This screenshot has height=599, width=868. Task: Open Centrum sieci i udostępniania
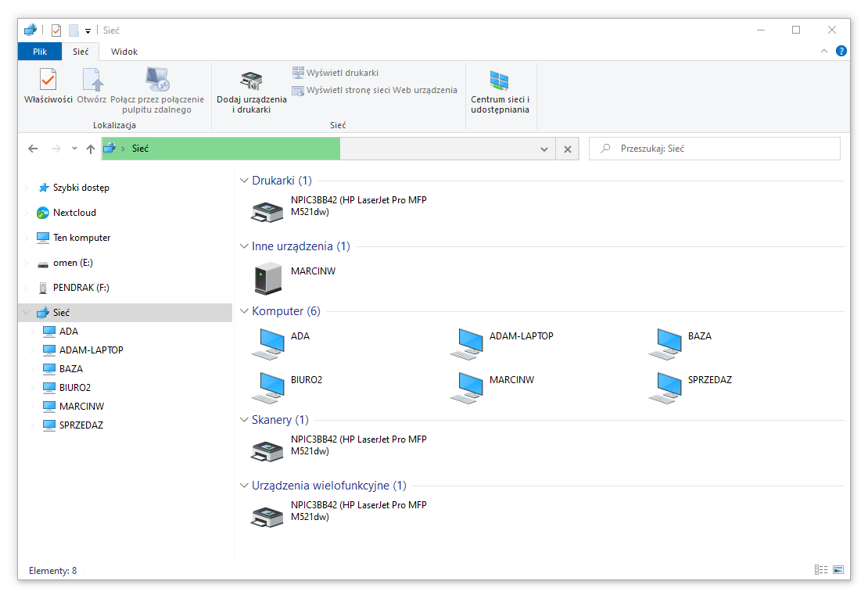(x=500, y=81)
